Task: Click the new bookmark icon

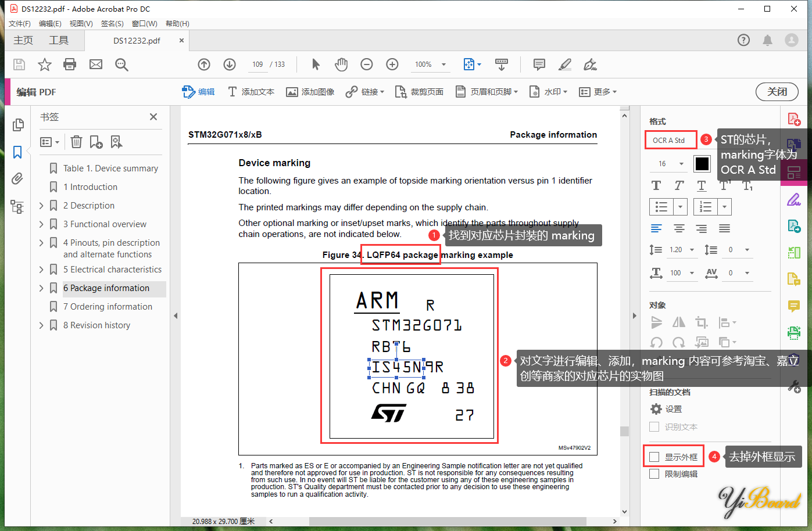Action: (96, 142)
